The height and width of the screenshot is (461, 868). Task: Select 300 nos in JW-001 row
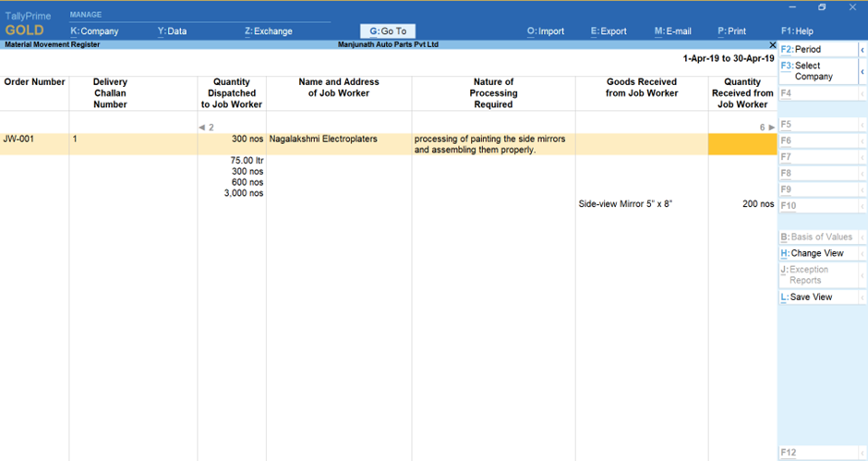(x=247, y=140)
